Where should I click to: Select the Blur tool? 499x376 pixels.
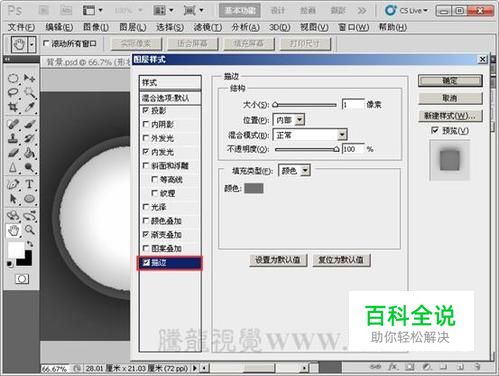pos(13,167)
